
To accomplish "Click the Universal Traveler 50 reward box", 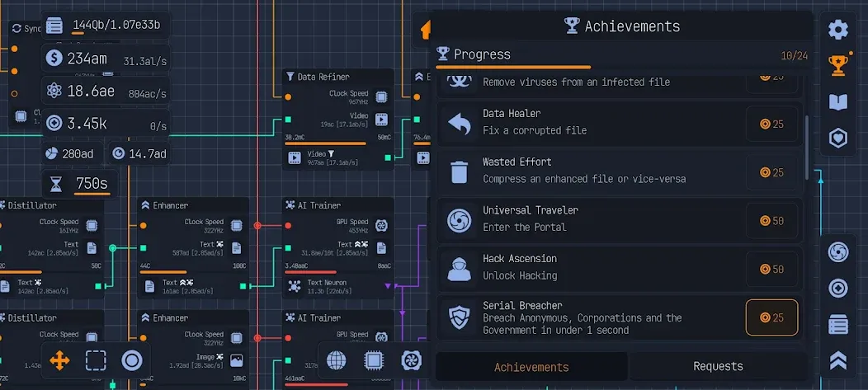I will (x=771, y=221).
